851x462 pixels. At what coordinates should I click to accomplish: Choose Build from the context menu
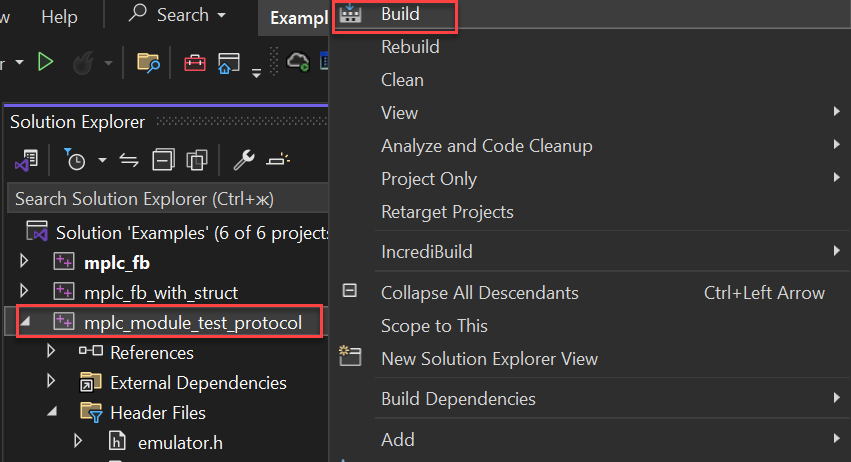tap(400, 14)
